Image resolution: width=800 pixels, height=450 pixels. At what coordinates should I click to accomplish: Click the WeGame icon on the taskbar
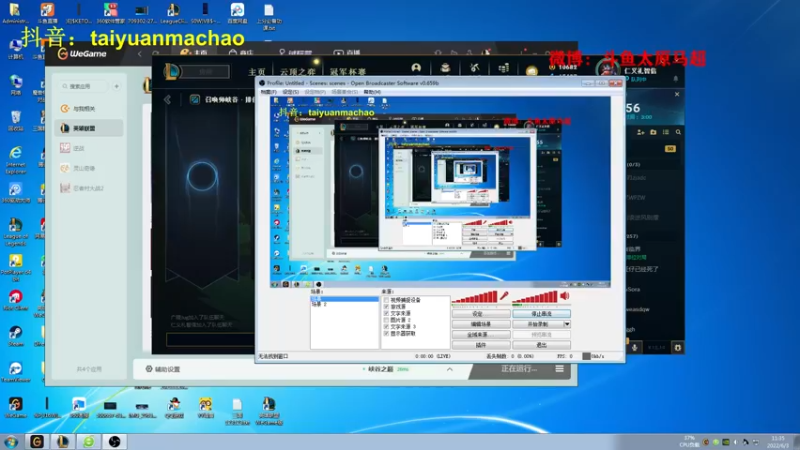pos(37,441)
